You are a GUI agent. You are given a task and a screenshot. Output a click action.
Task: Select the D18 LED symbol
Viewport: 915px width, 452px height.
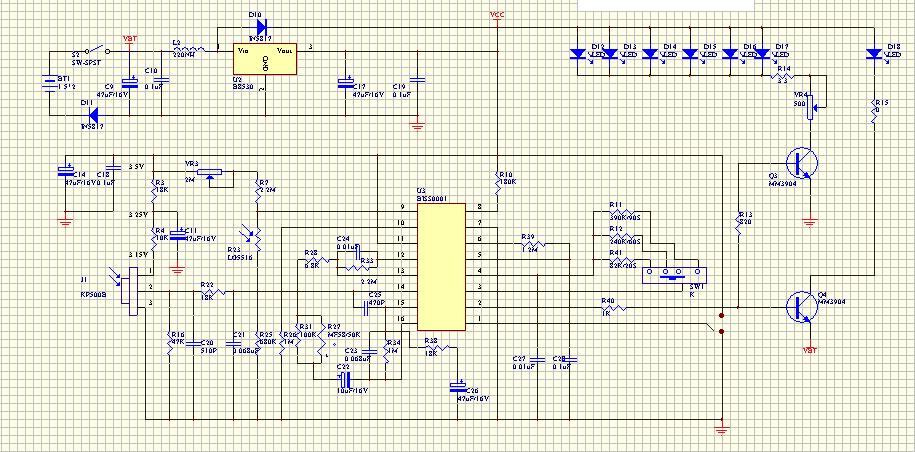coord(874,54)
